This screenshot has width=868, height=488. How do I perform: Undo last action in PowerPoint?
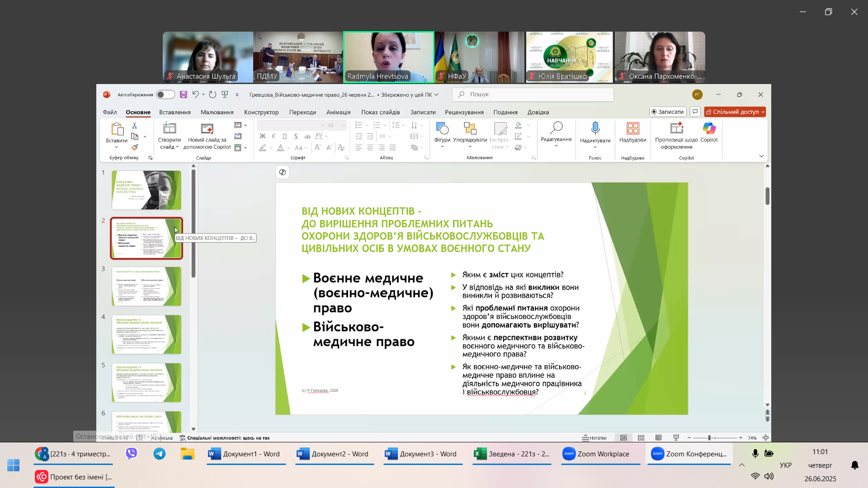tap(195, 94)
